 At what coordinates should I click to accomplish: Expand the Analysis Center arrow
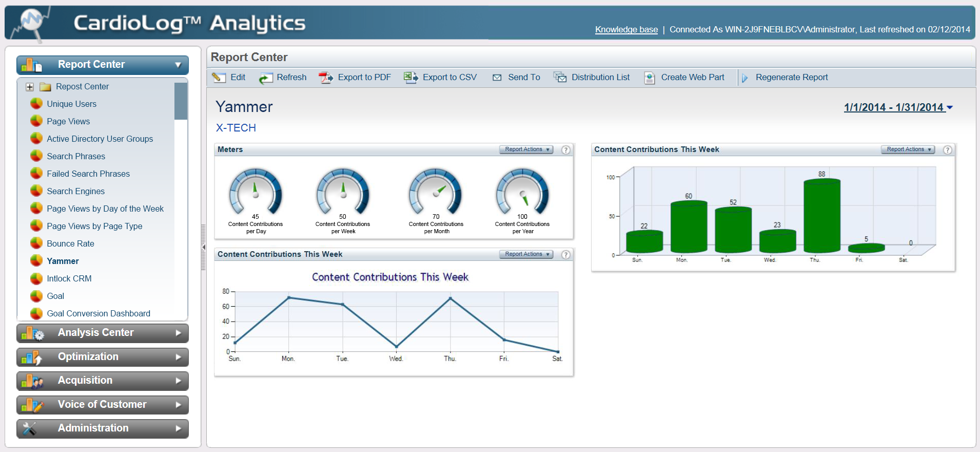pos(178,333)
